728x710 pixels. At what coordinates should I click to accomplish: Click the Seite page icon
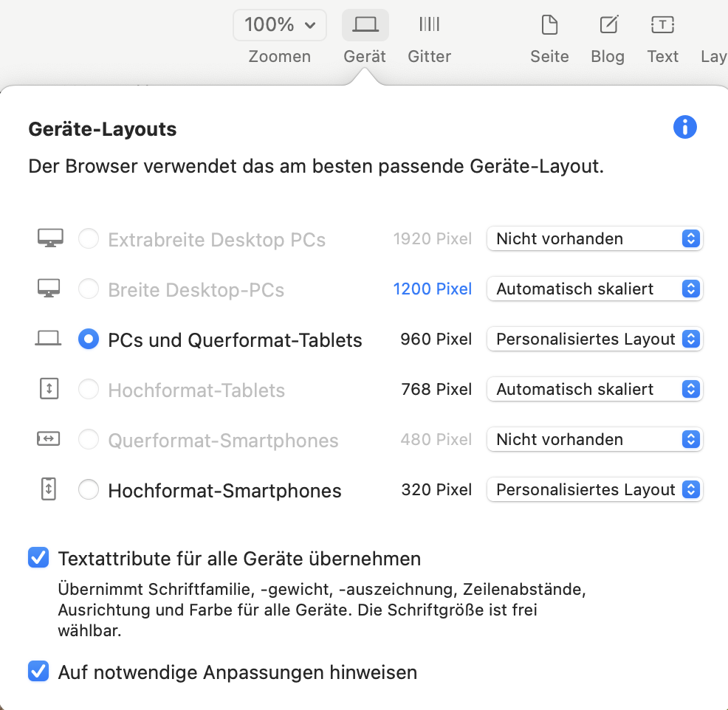549,25
